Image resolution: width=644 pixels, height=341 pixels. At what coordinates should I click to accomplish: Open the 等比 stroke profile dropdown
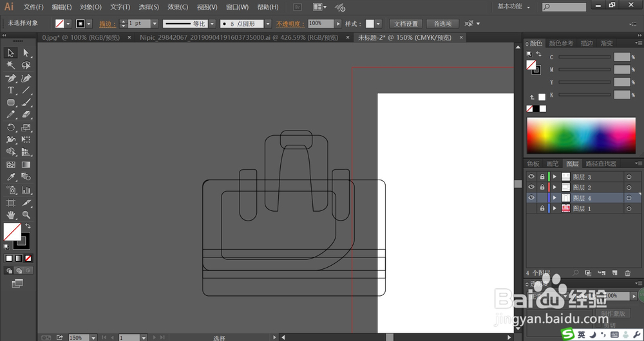212,24
